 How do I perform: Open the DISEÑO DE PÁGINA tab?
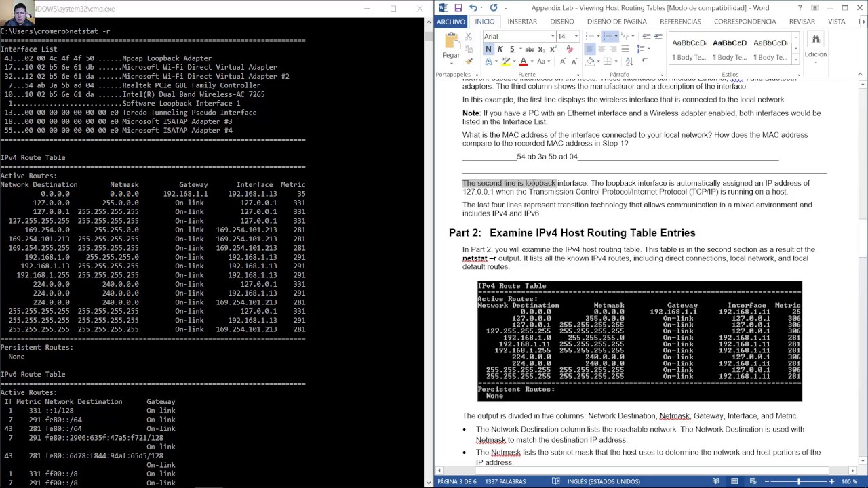[x=616, y=22]
